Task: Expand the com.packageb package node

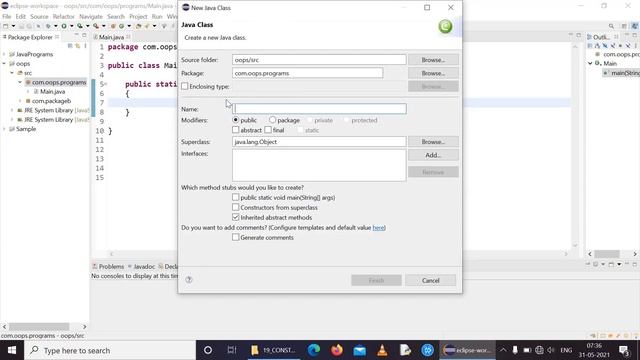Action: click(20, 101)
